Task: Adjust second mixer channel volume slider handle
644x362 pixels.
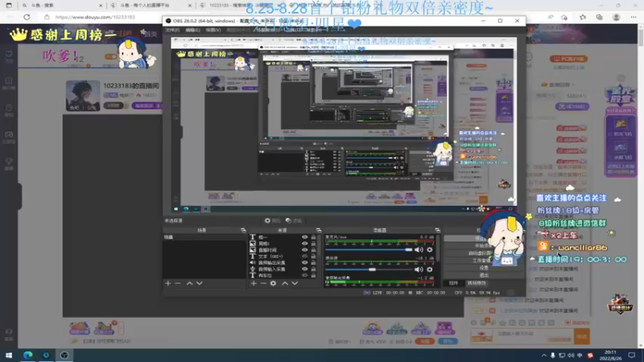Action: [x=372, y=269]
